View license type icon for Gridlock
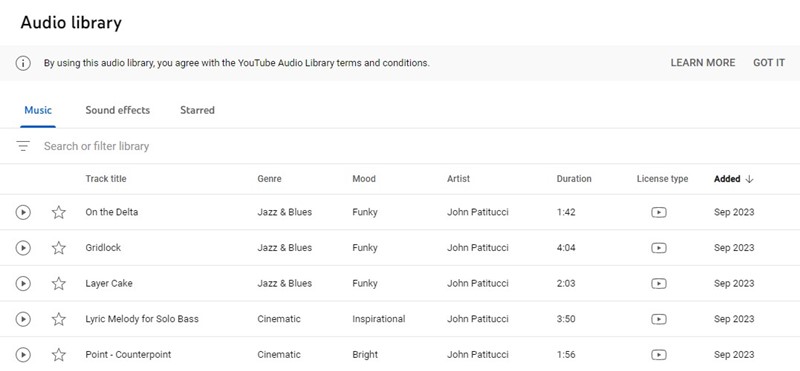800x371 pixels. (x=659, y=248)
